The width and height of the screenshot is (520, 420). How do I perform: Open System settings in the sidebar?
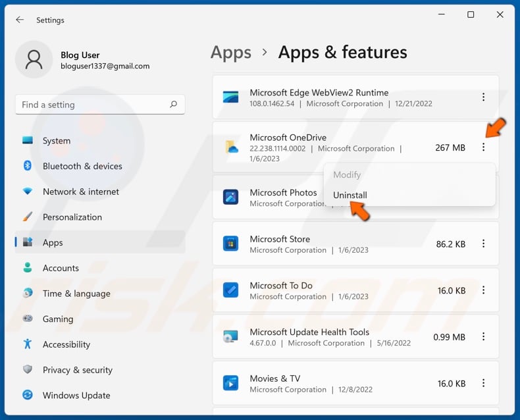[x=100, y=141]
